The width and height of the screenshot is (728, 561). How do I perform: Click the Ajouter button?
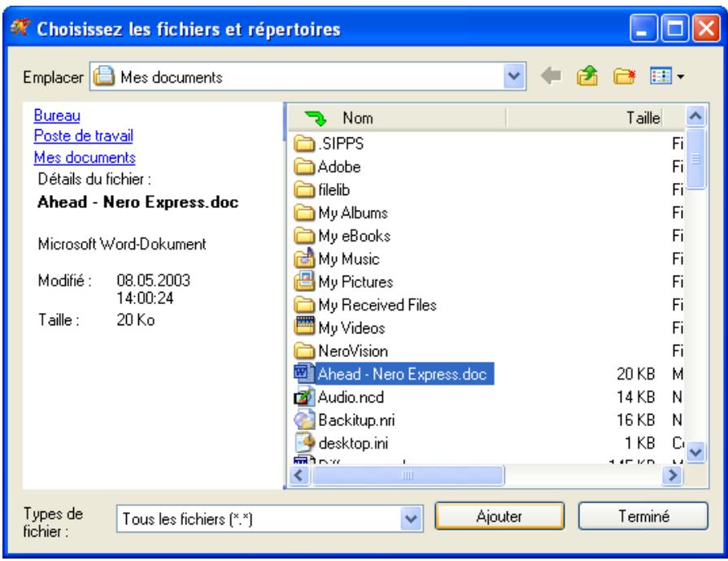pos(499,516)
